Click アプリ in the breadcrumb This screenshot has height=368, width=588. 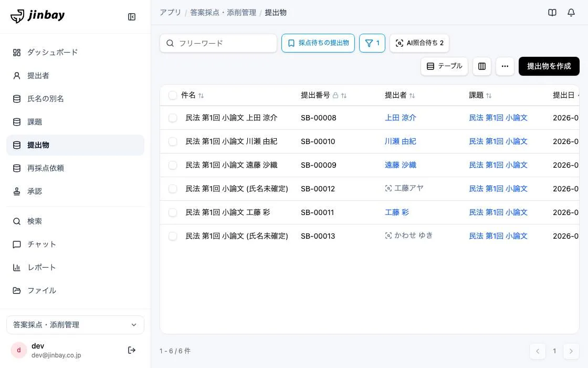(170, 13)
